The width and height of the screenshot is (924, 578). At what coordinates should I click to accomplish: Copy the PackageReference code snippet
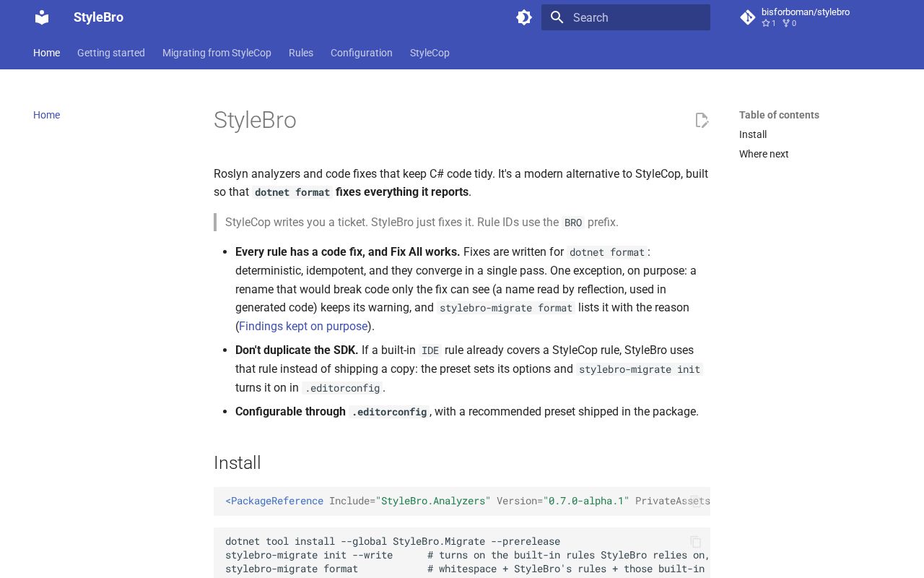coord(695,501)
